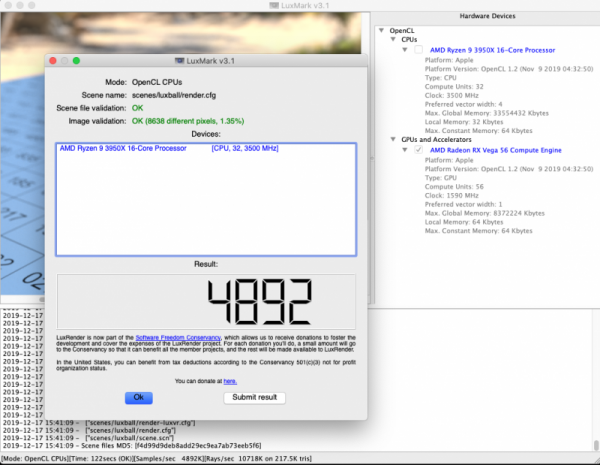Click the Scene files MD5 log line
Screen dimensions: 600x465
click(x=132, y=445)
